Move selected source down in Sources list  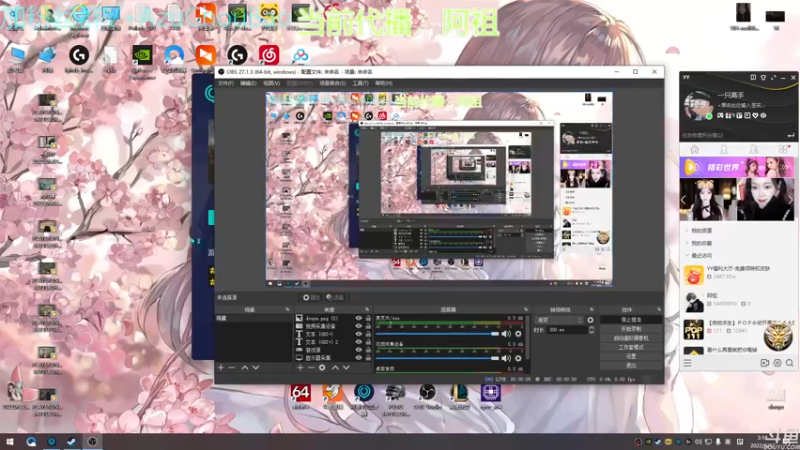tap(346, 367)
